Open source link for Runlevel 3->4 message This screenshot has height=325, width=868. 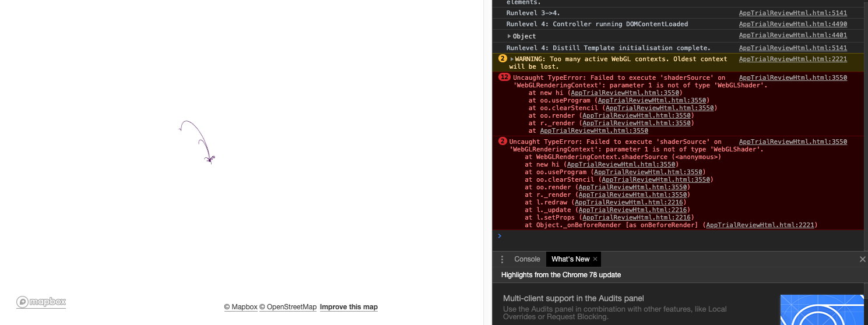(793, 13)
